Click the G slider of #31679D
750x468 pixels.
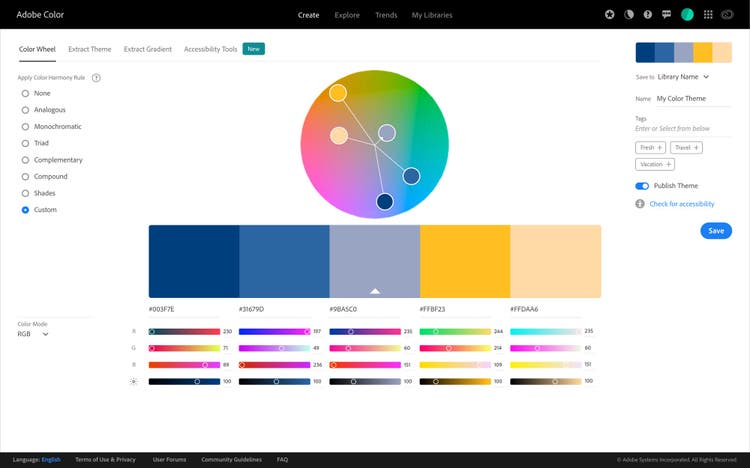pos(275,348)
